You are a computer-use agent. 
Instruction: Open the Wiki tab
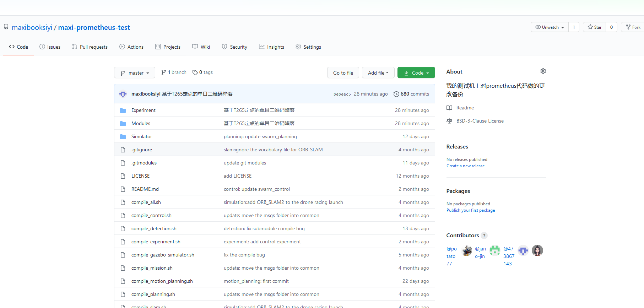coord(201,47)
